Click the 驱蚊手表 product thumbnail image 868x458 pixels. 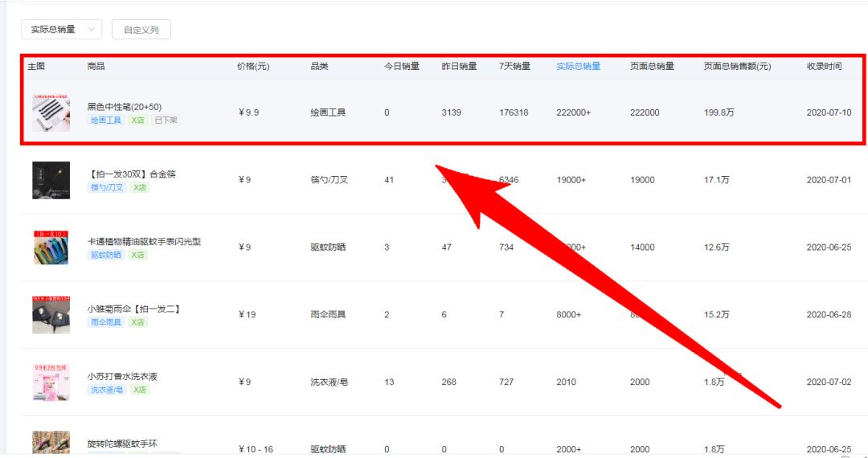coord(51,247)
